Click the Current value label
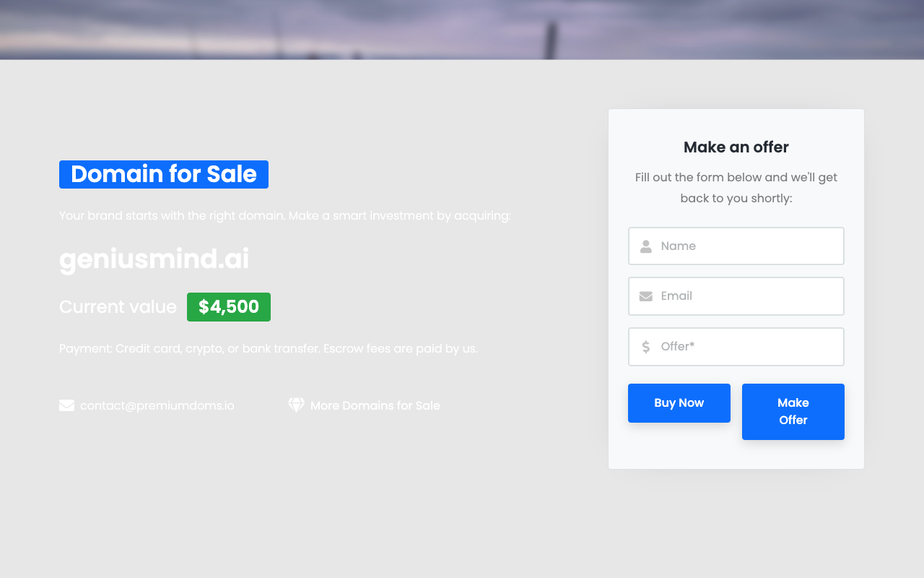The width and height of the screenshot is (924, 578). tap(118, 307)
